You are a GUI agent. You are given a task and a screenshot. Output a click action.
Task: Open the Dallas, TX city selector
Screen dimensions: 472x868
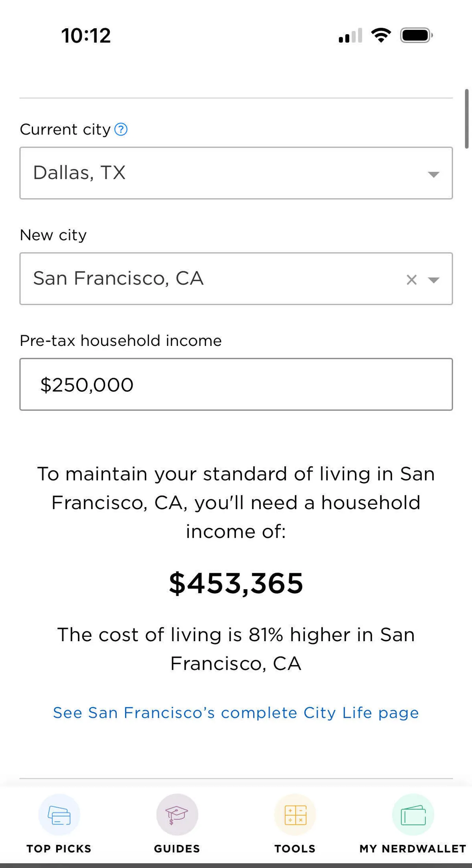pyautogui.click(x=220, y=173)
